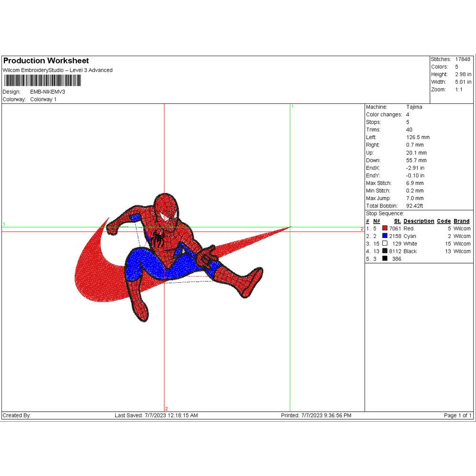This screenshot has width=476, height=476.
Task: Click the Code column header
Action: (x=444, y=221)
